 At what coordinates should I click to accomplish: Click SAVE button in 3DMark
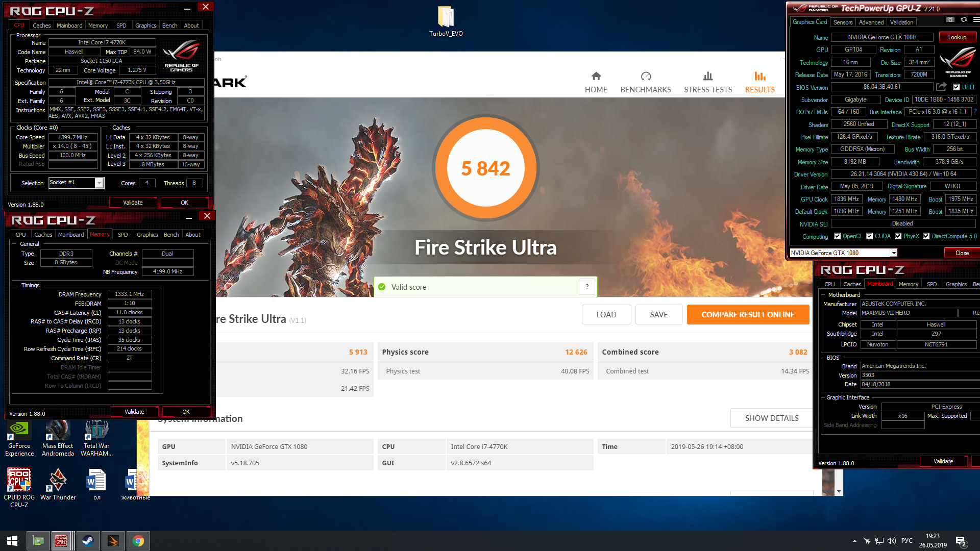click(659, 315)
